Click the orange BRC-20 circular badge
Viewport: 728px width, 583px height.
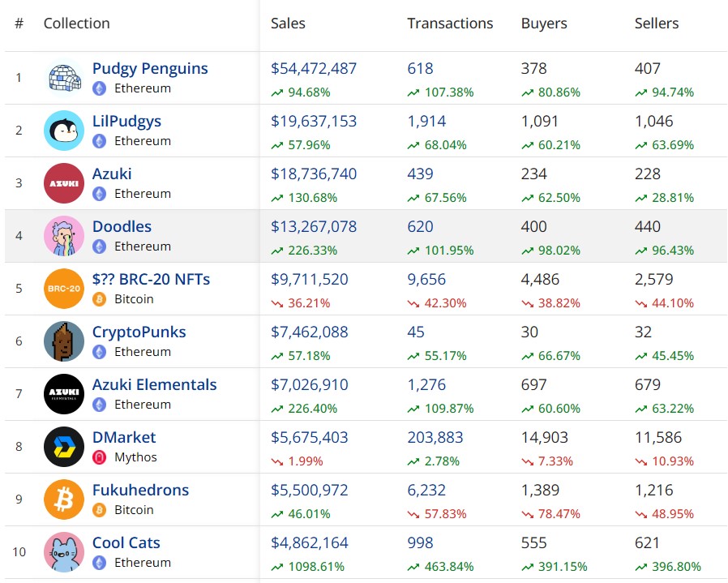click(x=63, y=289)
